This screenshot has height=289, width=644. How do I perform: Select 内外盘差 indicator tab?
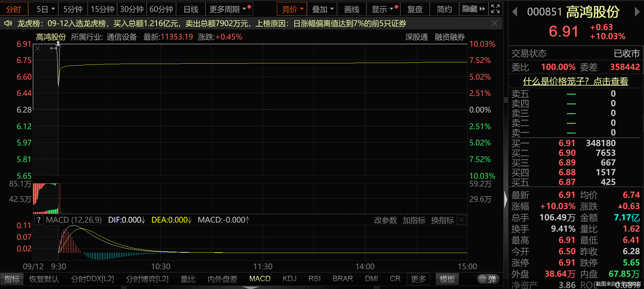tap(222, 279)
